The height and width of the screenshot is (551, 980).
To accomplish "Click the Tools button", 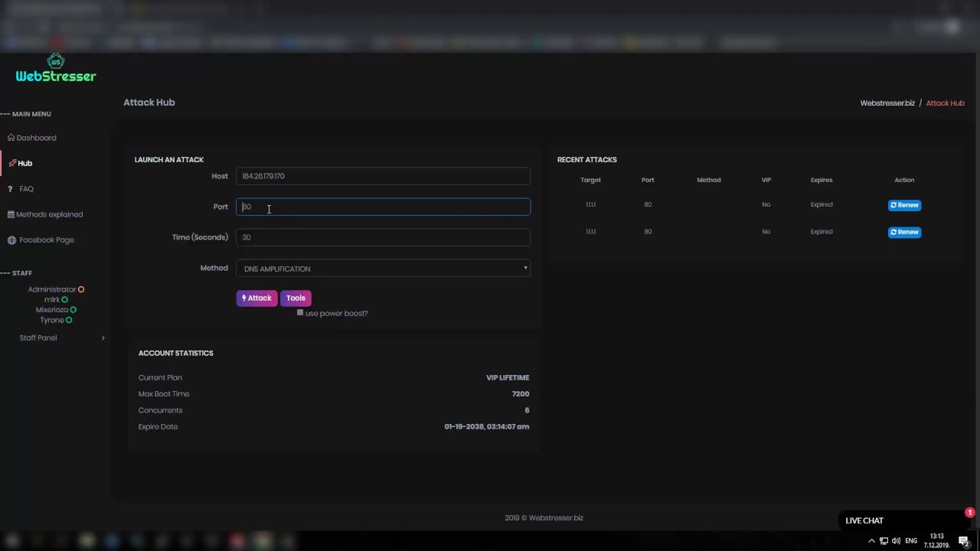I will [296, 298].
